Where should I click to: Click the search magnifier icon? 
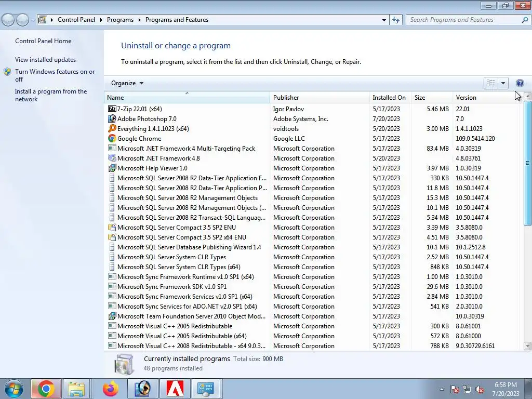[525, 20]
